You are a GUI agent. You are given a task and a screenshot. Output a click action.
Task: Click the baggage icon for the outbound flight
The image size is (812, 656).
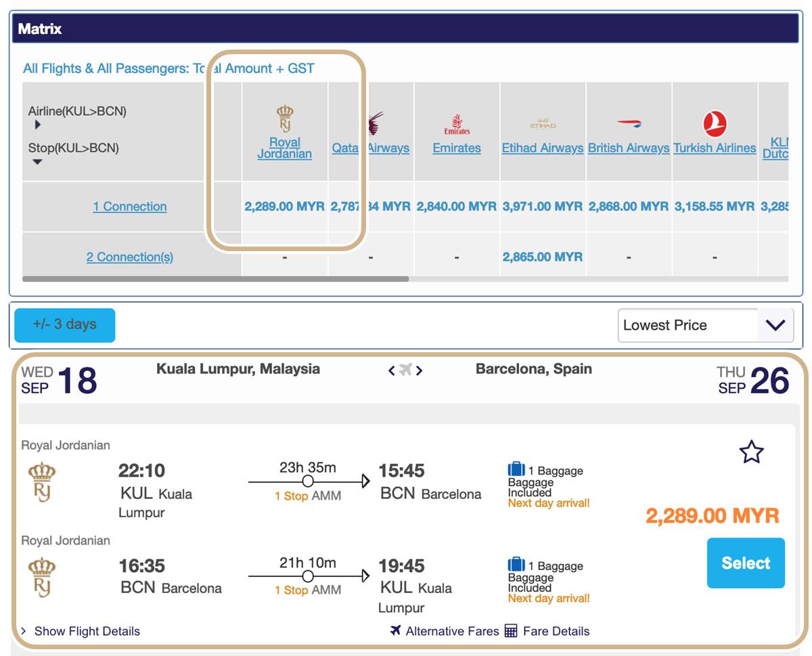click(x=516, y=469)
